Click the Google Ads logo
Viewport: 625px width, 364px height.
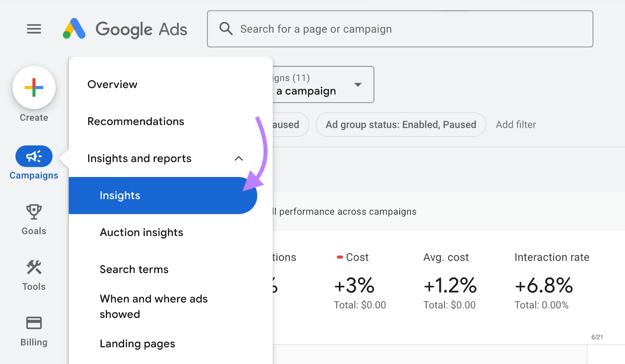pyautogui.click(x=124, y=29)
